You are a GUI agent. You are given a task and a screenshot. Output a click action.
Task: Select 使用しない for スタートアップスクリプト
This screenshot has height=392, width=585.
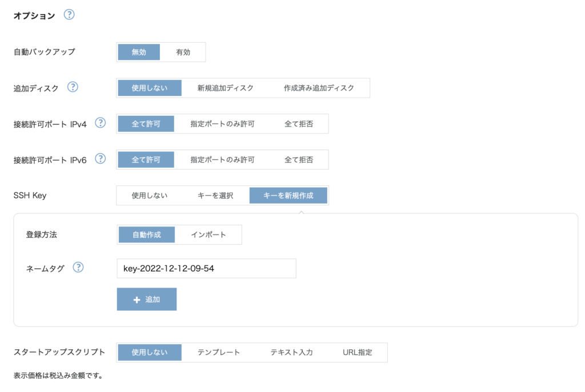point(150,352)
